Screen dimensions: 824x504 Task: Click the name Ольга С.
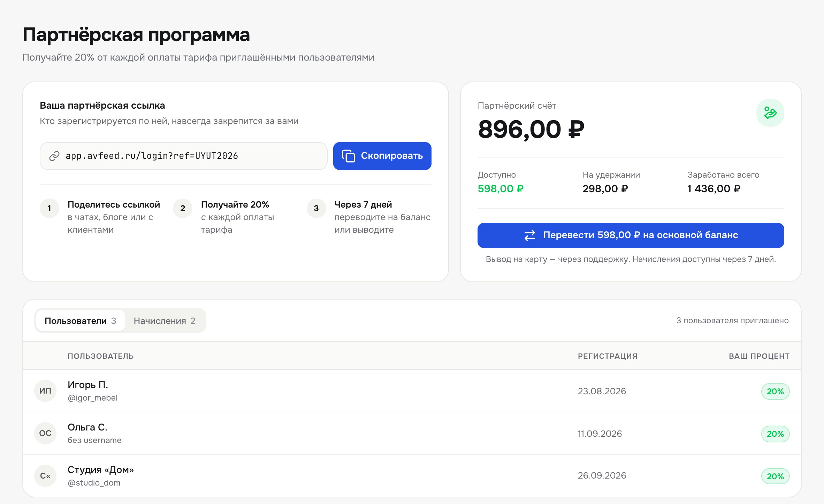(87, 427)
